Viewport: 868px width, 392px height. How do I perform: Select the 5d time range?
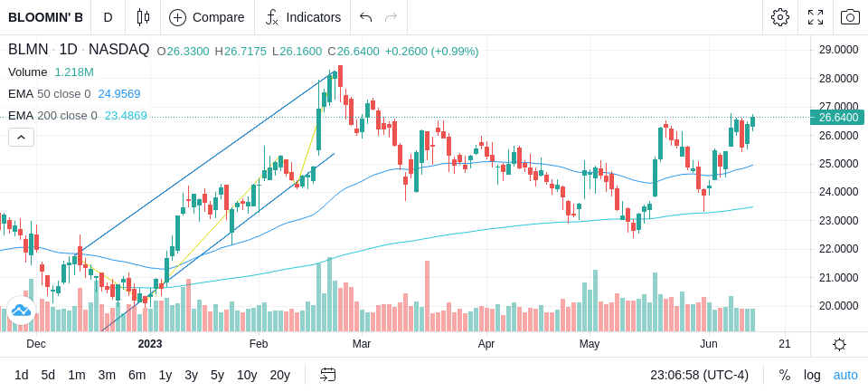pyautogui.click(x=48, y=376)
